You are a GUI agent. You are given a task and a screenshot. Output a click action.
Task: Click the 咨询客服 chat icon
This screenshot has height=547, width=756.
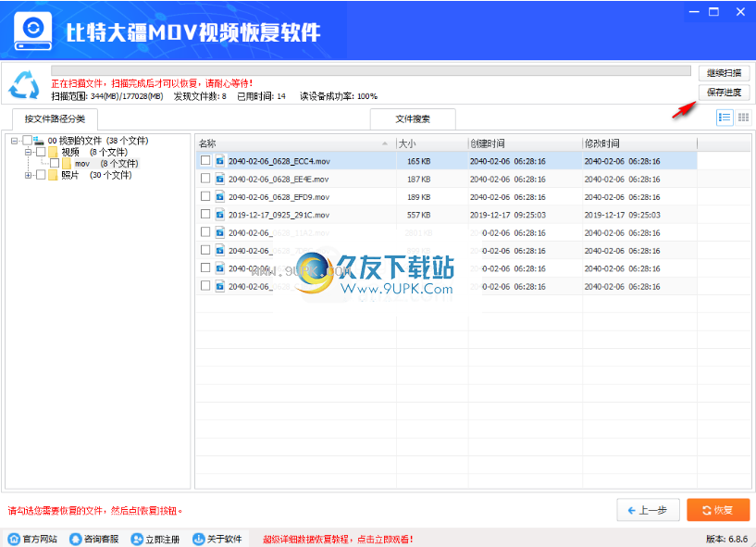(x=76, y=539)
